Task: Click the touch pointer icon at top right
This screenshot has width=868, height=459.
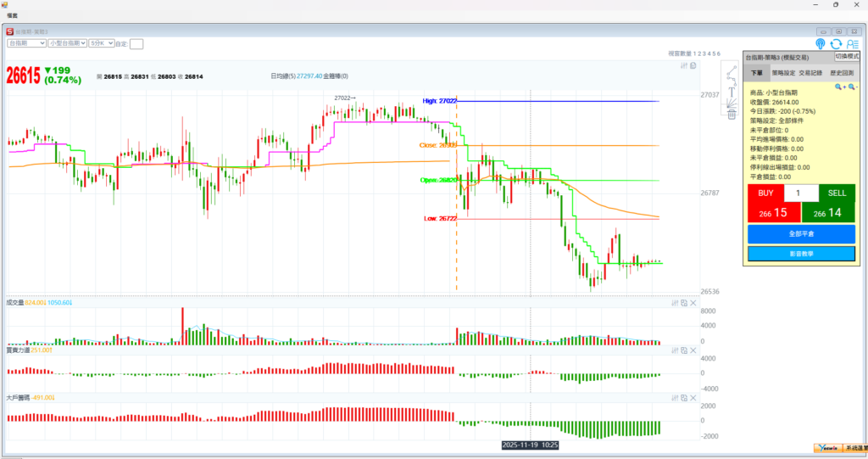Action: pyautogui.click(x=821, y=43)
